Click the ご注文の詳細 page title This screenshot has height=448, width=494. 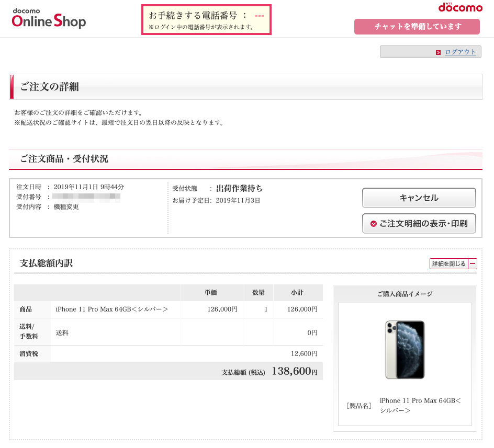coord(50,87)
